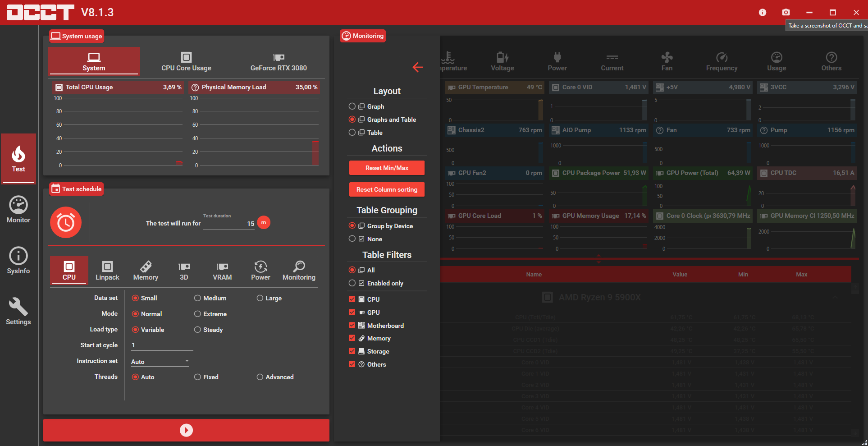
Task: Click the Reset Min/Max button
Action: point(387,168)
